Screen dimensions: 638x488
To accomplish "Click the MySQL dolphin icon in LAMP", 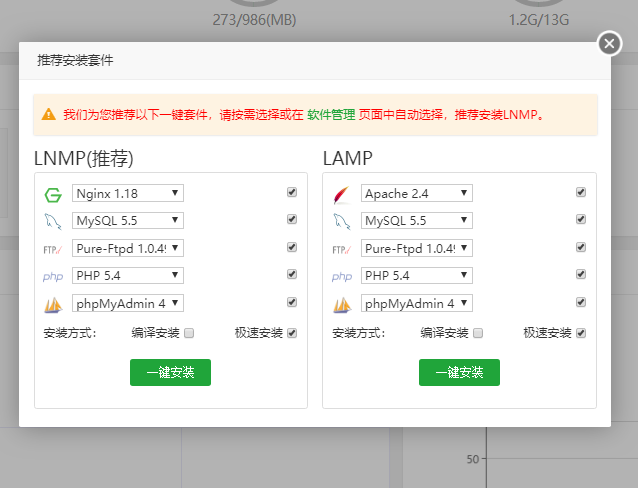I will (x=342, y=222).
